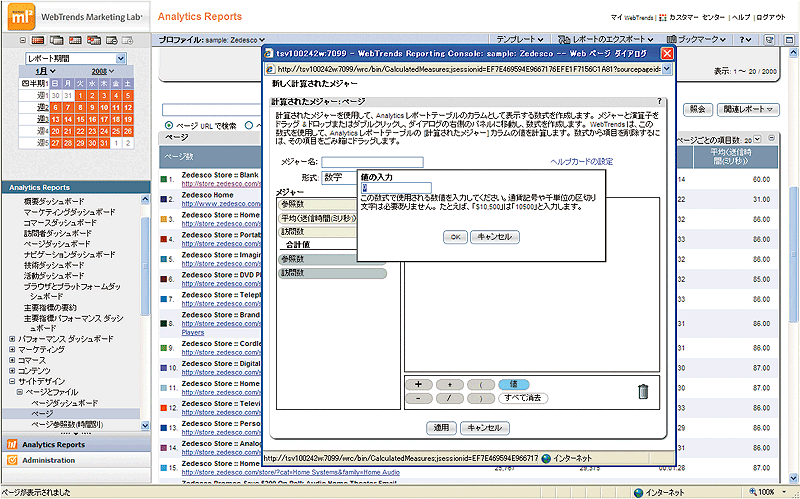Open the items-per-page 20 dropdown
The image size is (800, 499).
pos(758,139)
